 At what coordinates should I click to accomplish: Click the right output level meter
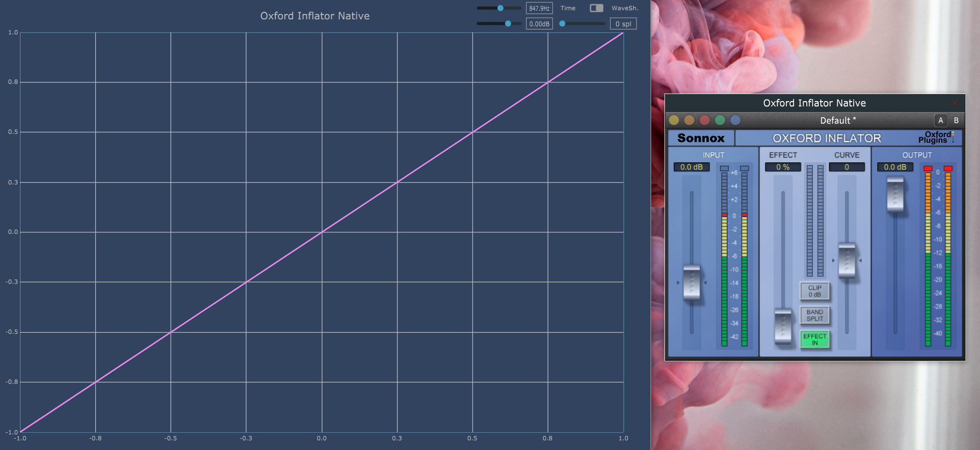[x=948, y=259]
